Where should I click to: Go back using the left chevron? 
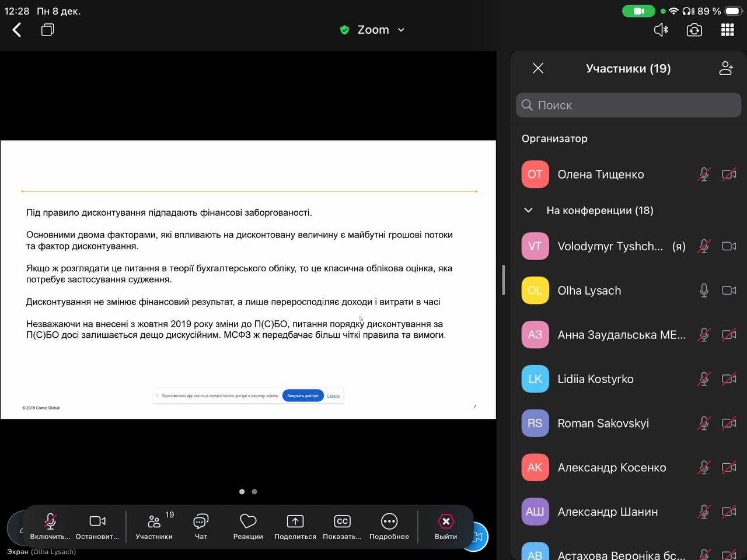(x=17, y=30)
